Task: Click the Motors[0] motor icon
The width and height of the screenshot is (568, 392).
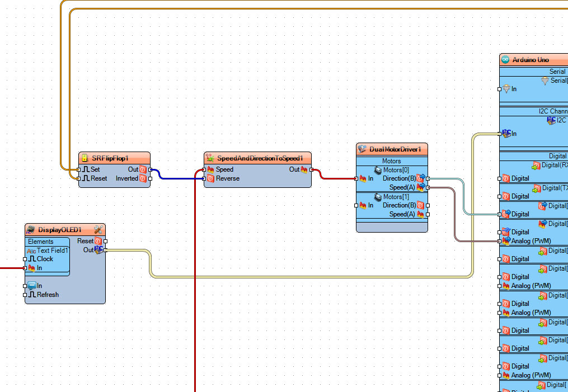Action: point(378,170)
